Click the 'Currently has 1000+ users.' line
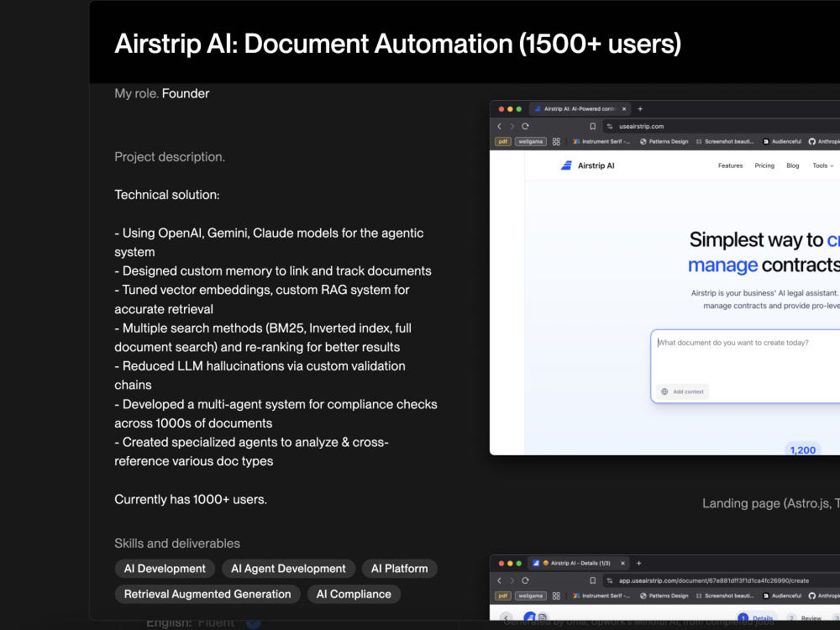The image size is (840, 630). (x=191, y=499)
